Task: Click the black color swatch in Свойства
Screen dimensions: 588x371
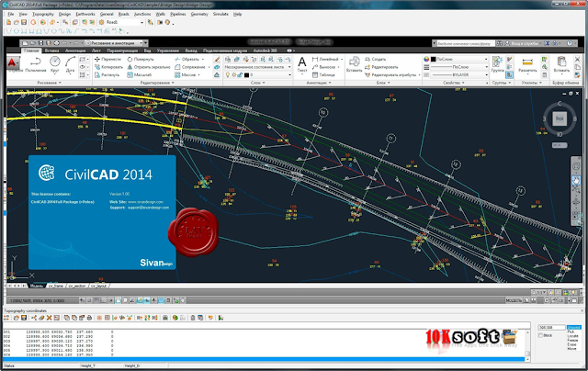Action: 434,59
